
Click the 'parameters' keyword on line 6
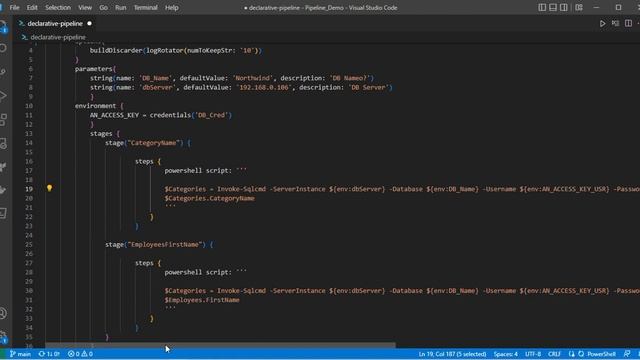pyautogui.click(x=93, y=69)
